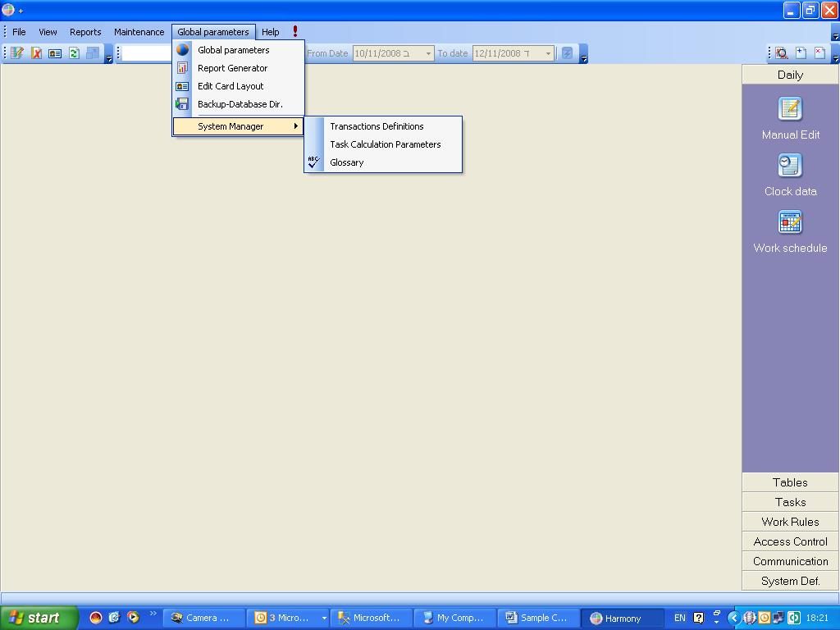Screen dimensions: 840x630
Task: Click the green refresh toolbar icon
Action: [74, 53]
